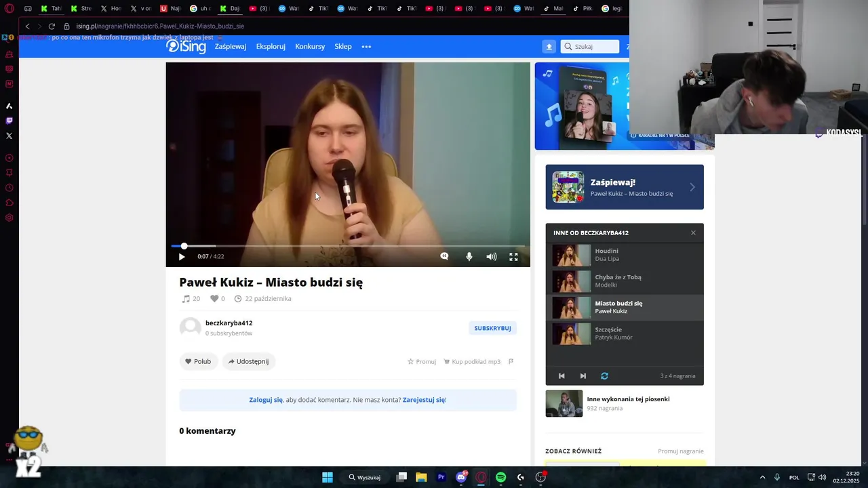Screen dimensions: 868x488
Task: Focus the Szukaj search field
Action: pyautogui.click(x=590, y=46)
